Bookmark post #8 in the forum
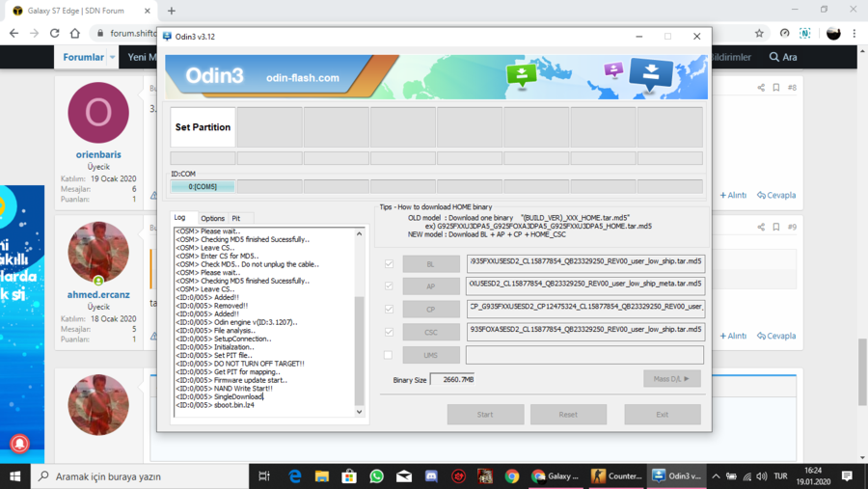Image resolution: width=868 pixels, height=489 pixels. point(776,88)
